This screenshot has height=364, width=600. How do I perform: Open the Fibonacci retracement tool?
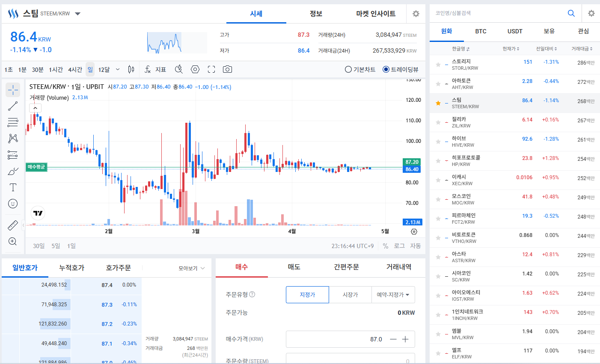tap(13, 122)
